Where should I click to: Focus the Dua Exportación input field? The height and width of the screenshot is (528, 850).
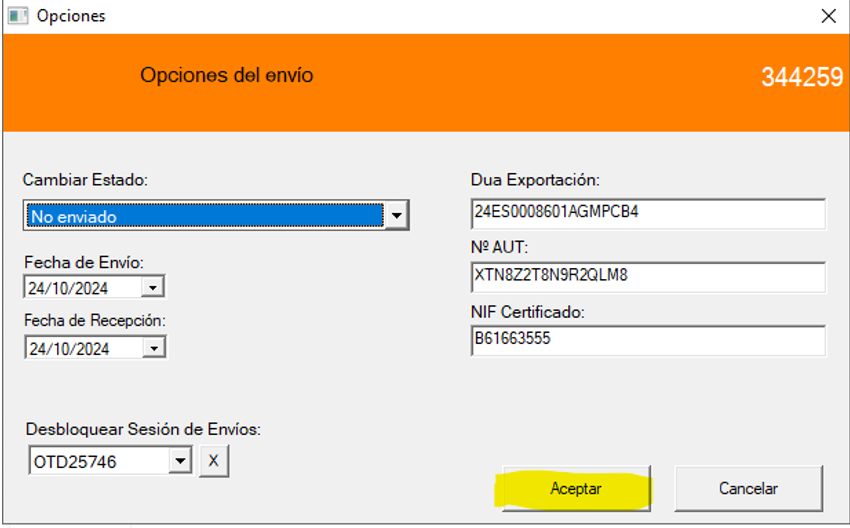[x=648, y=214]
